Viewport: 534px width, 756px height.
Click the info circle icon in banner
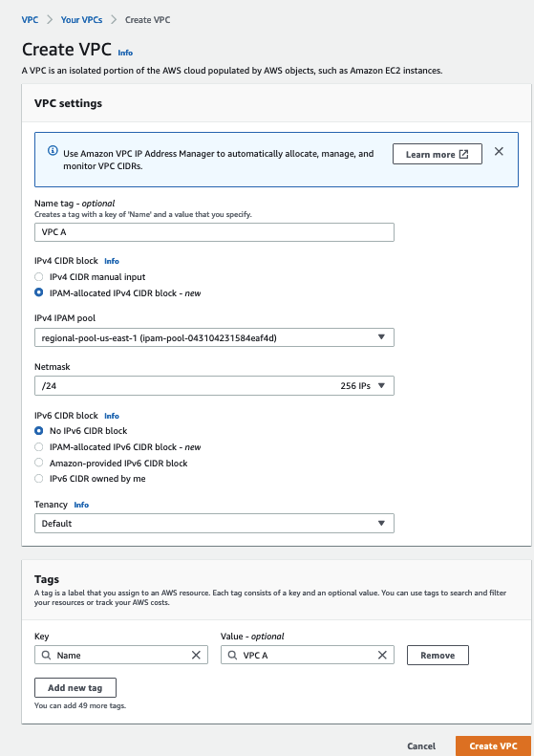(x=53, y=151)
